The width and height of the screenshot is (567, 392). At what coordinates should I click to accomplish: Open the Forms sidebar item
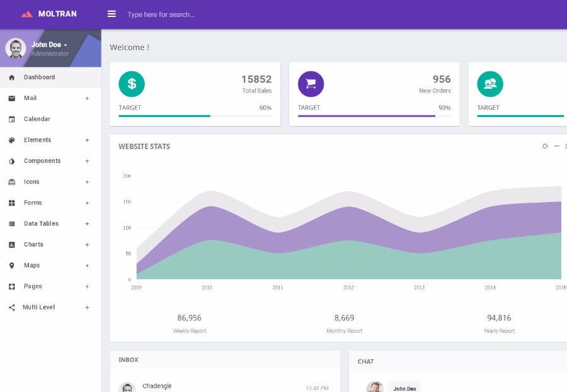[33, 203]
